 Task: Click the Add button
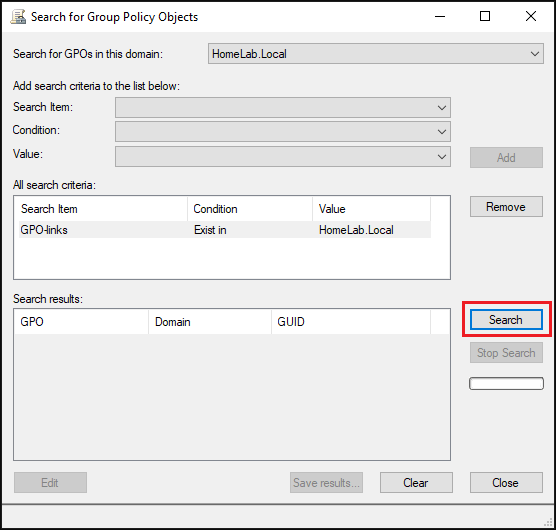pyautogui.click(x=506, y=157)
